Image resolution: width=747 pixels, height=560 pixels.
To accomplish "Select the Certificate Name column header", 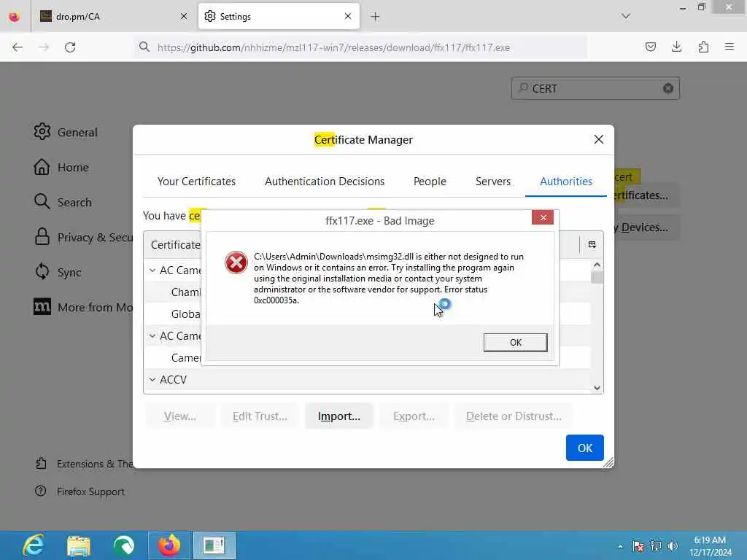I will [x=175, y=245].
